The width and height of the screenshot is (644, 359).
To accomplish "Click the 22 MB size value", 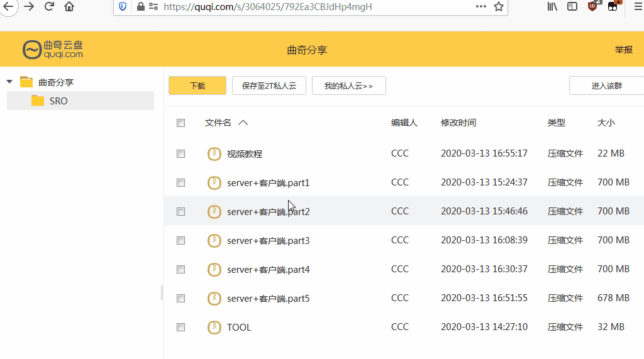I will [611, 153].
